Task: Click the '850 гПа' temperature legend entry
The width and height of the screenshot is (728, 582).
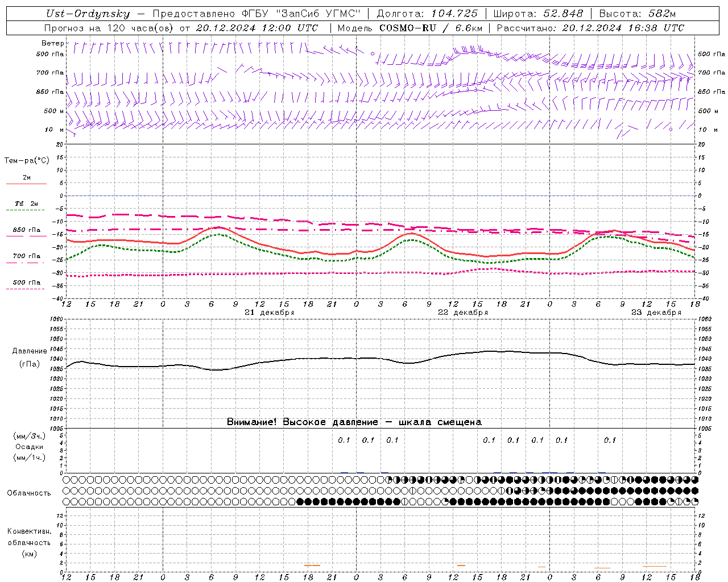Action: [27, 230]
